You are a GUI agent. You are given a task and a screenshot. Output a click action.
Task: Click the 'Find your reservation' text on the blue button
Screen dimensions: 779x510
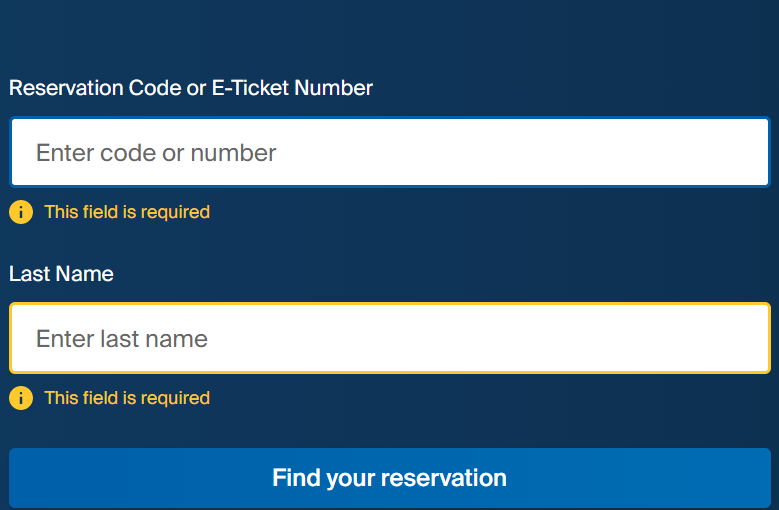(390, 478)
